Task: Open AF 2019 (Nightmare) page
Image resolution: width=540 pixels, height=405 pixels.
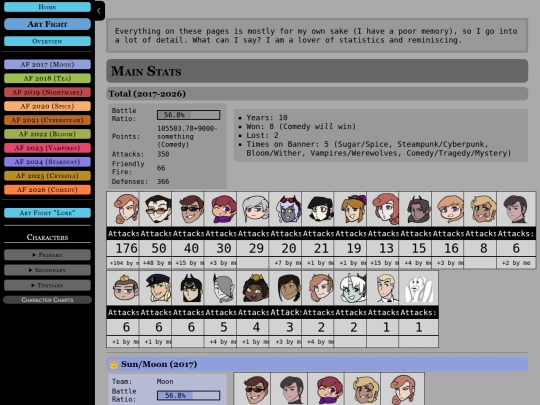Action: pos(48,92)
